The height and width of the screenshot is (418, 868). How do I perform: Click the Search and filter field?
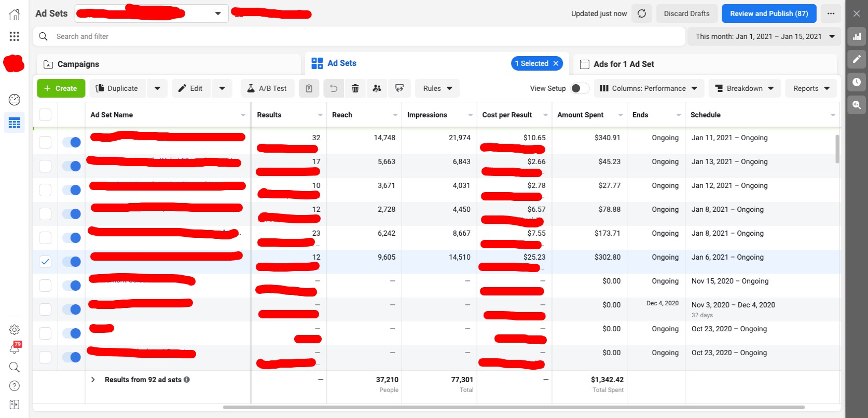pyautogui.click(x=358, y=36)
